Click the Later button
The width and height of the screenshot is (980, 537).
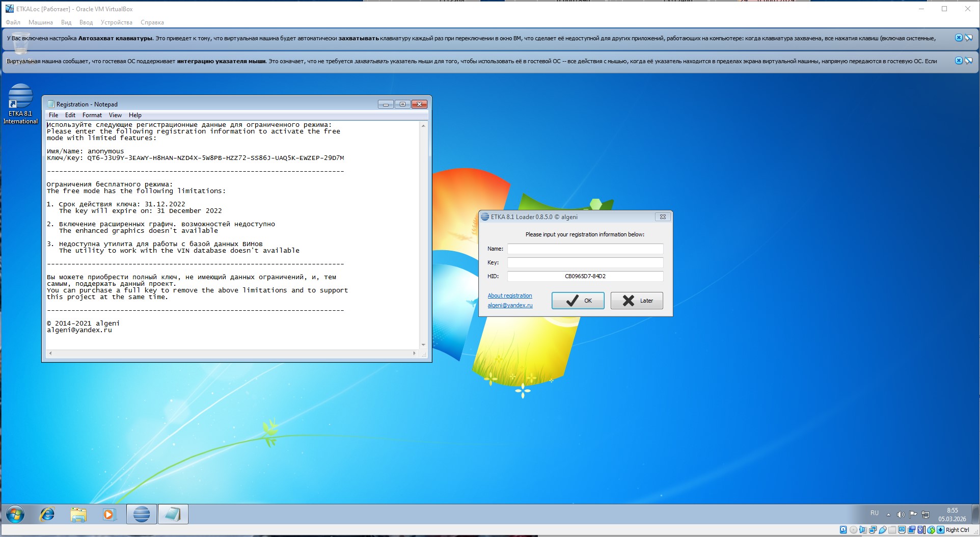click(637, 301)
